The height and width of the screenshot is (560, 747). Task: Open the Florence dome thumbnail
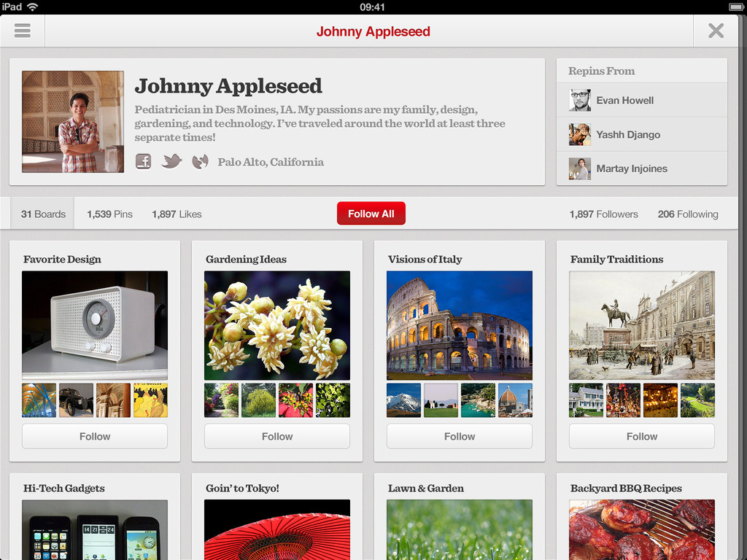(x=516, y=400)
